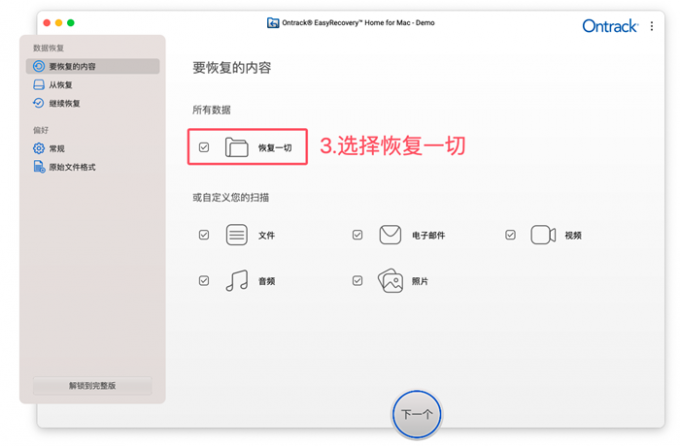Click the window title text
Screen dimensions: 680x446
coord(358,23)
